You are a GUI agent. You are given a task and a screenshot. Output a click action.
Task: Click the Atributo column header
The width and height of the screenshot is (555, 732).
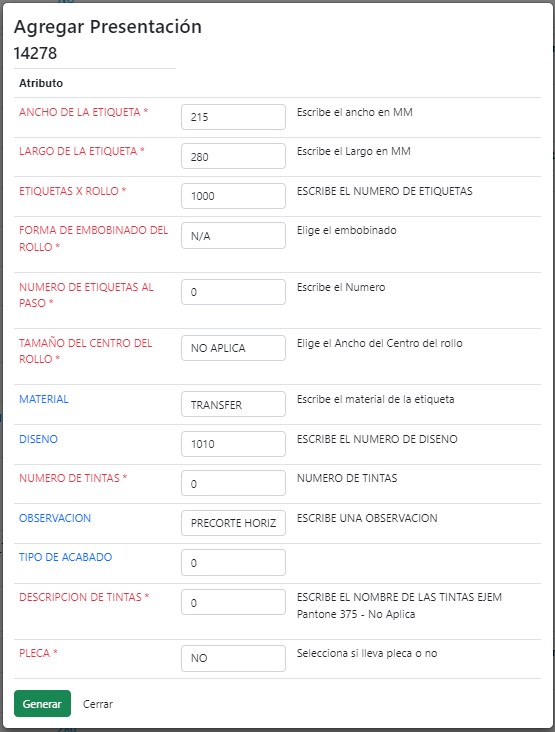[x=41, y=83]
